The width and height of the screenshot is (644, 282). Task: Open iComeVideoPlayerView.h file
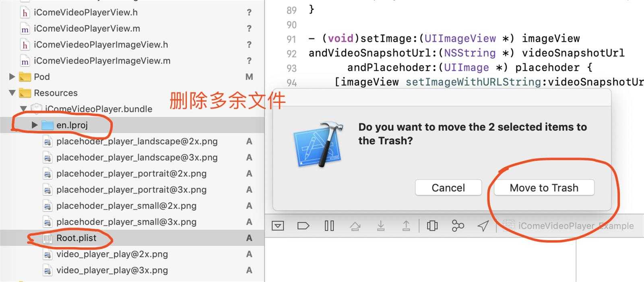tap(86, 12)
